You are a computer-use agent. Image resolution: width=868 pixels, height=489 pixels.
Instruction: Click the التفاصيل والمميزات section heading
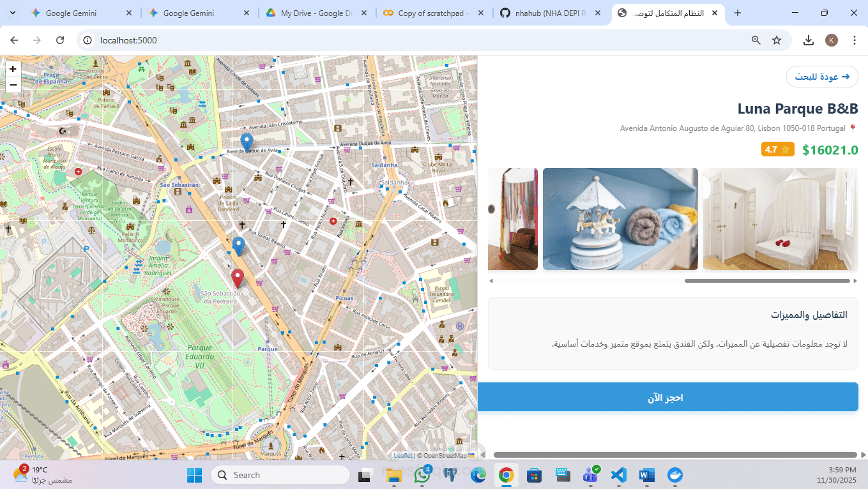click(809, 315)
